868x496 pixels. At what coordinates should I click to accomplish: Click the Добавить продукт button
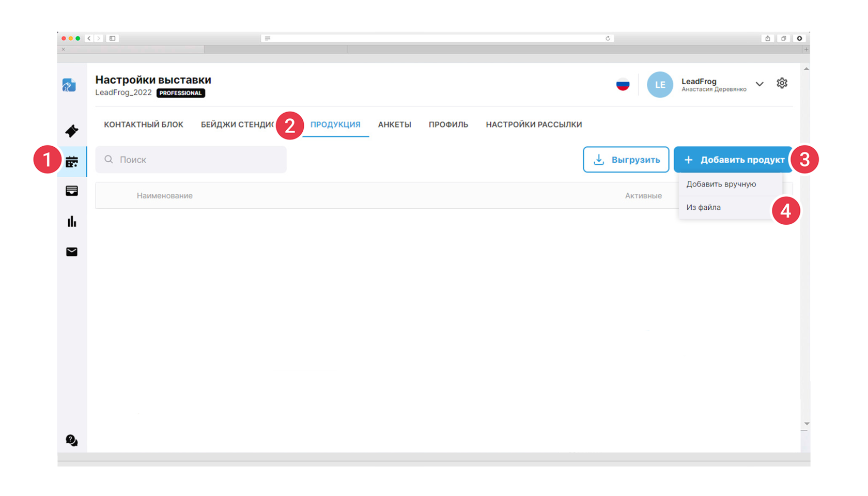pos(733,160)
